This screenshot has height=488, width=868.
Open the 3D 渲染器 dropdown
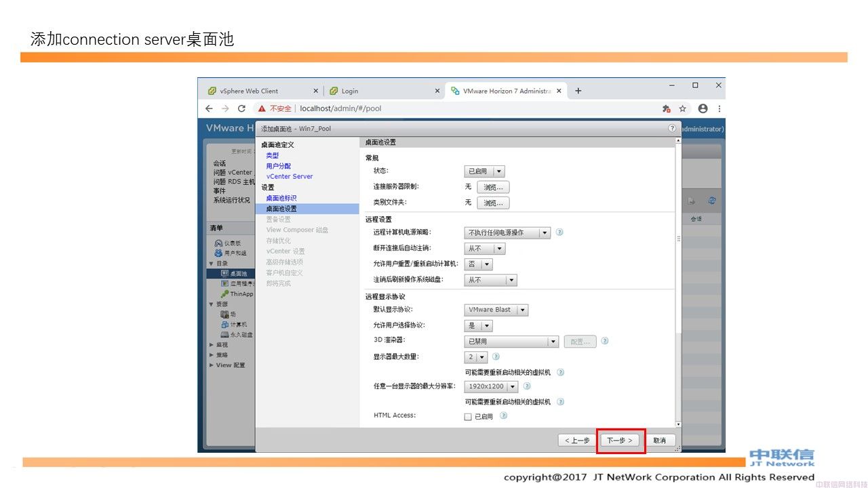pyautogui.click(x=511, y=342)
